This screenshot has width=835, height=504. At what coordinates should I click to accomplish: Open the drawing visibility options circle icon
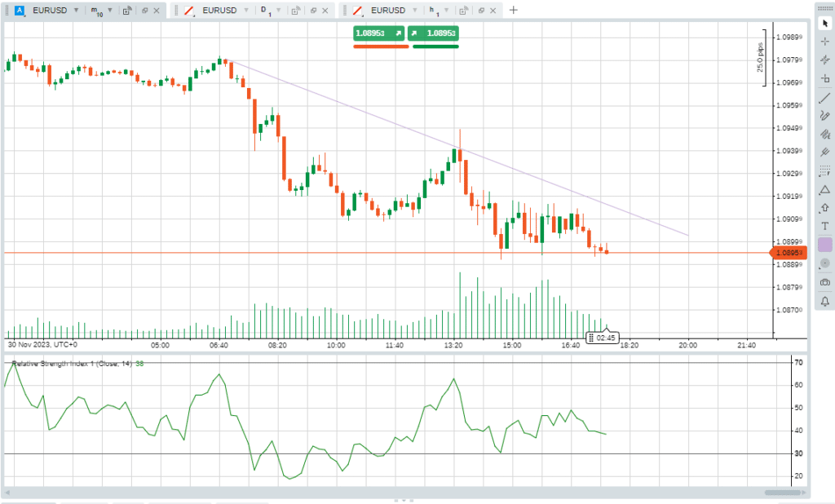(825, 263)
